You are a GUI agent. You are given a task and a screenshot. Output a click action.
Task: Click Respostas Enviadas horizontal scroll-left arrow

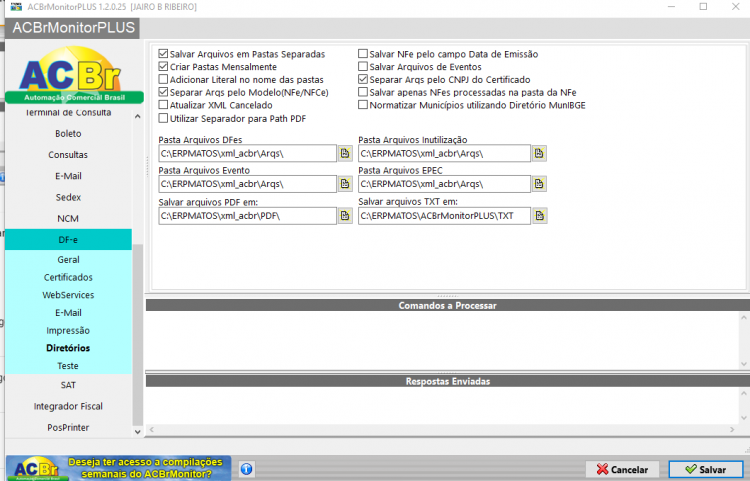[152, 429]
